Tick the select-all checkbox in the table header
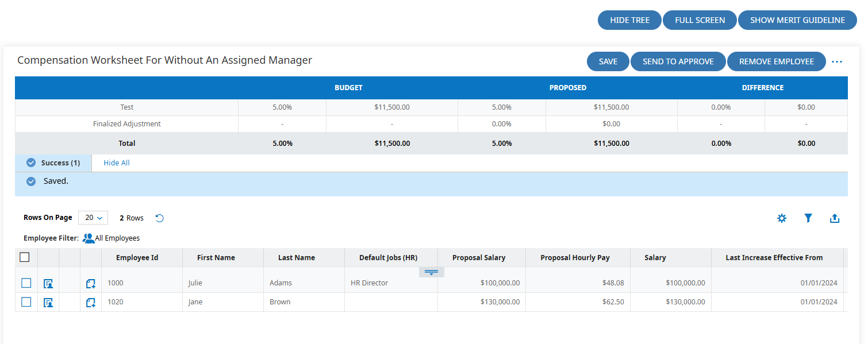868x344 pixels. coord(25,257)
